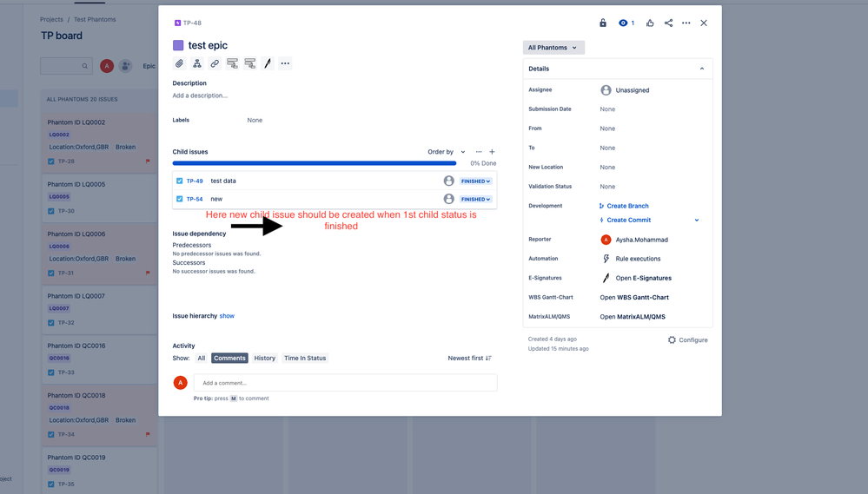Click the Labels None value field
The height and width of the screenshot is (494, 868).
pos(255,120)
